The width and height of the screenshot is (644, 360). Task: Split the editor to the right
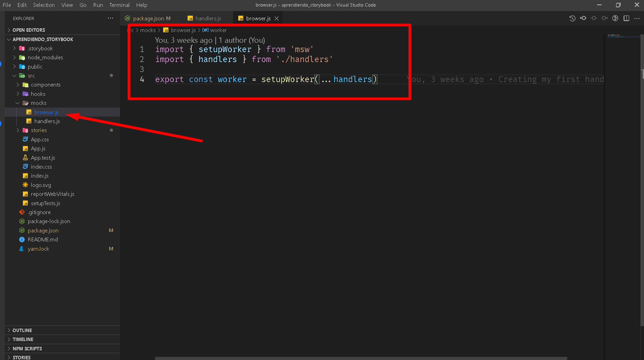626,18
